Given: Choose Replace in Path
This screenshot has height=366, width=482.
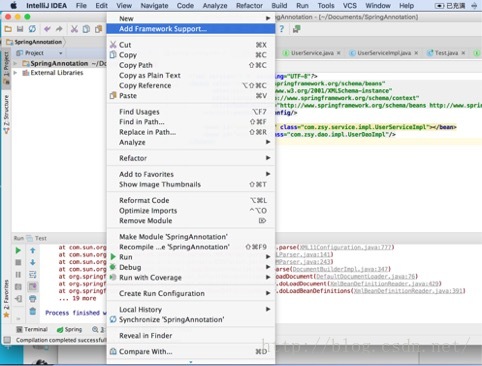Looking at the screenshot, I should pos(191,132).
